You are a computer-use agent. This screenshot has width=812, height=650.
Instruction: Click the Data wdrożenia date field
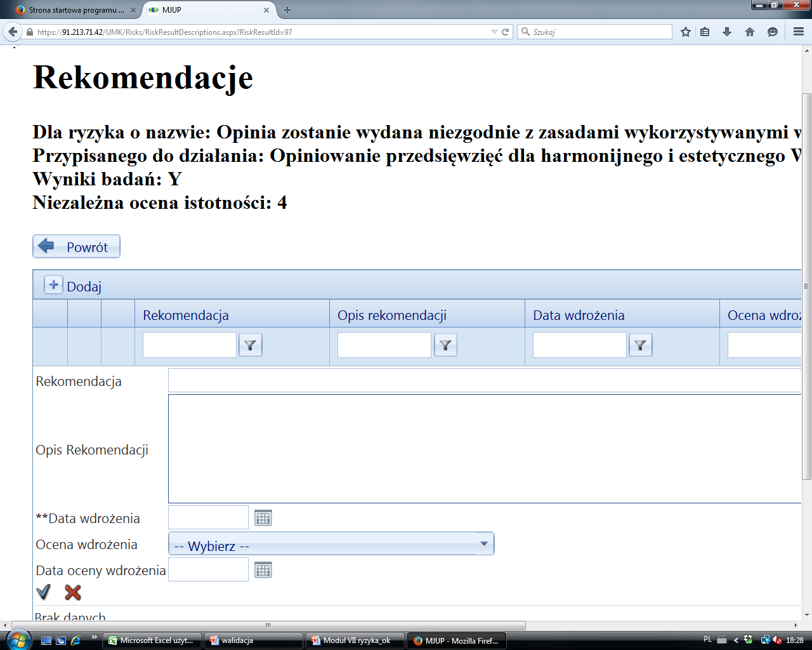(x=208, y=517)
